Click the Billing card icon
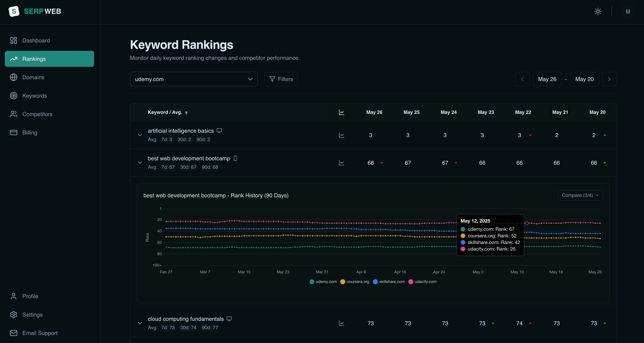The height and width of the screenshot is (343, 644). pyautogui.click(x=13, y=132)
